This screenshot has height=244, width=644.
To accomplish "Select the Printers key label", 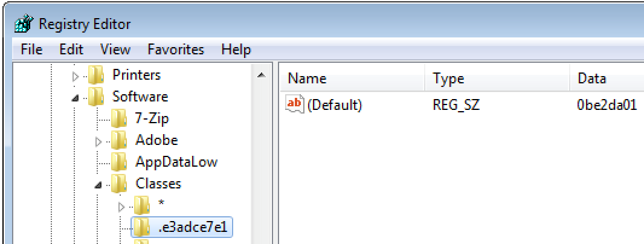I will (x=137, y=75).
